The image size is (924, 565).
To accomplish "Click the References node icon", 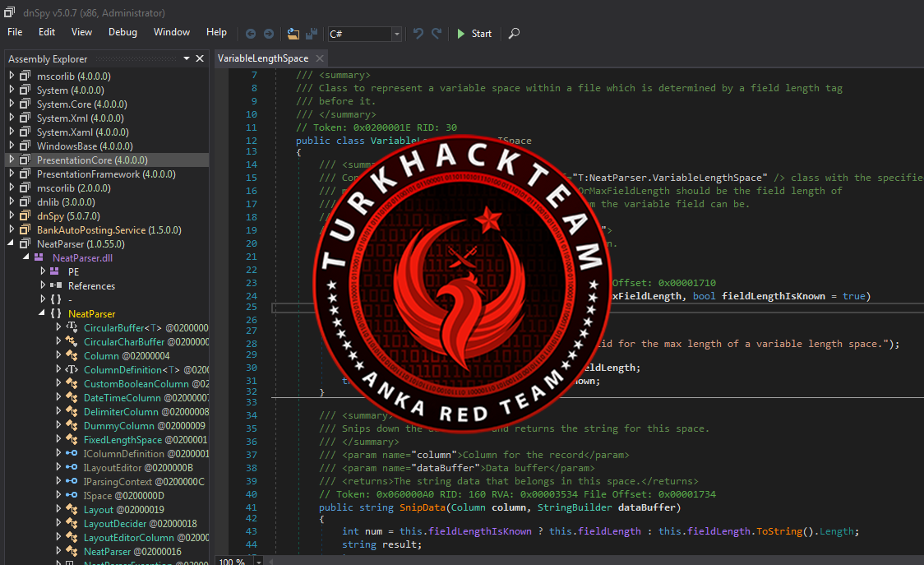I will pos(56,285).
